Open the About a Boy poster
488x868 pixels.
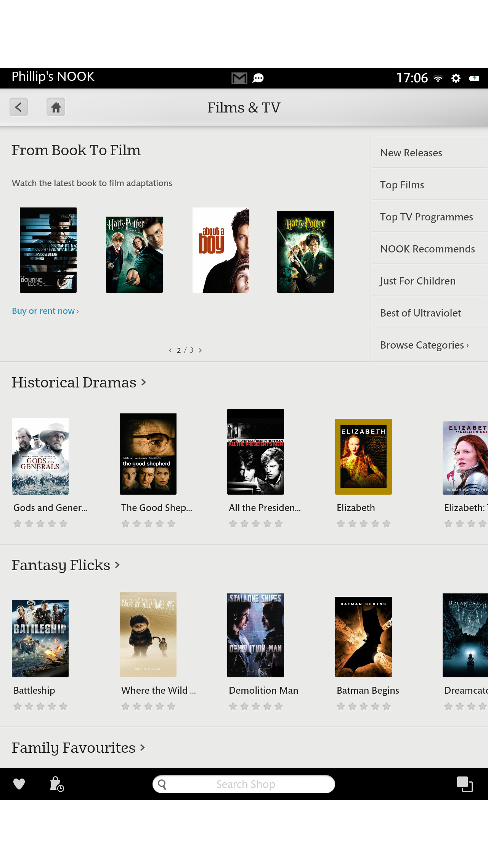tap(221, 250)
